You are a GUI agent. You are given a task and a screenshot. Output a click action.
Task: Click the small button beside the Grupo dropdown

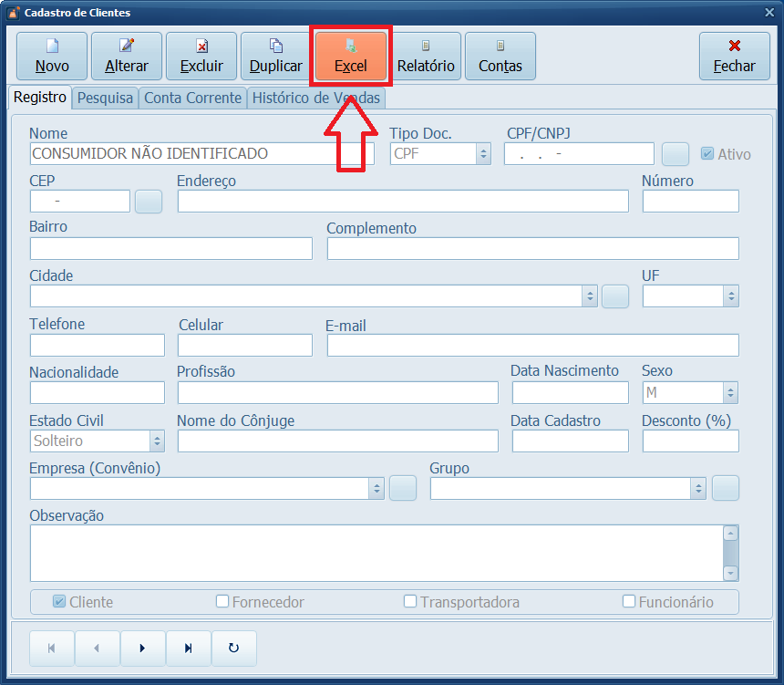pyautogui.click(x=726, y=488)
